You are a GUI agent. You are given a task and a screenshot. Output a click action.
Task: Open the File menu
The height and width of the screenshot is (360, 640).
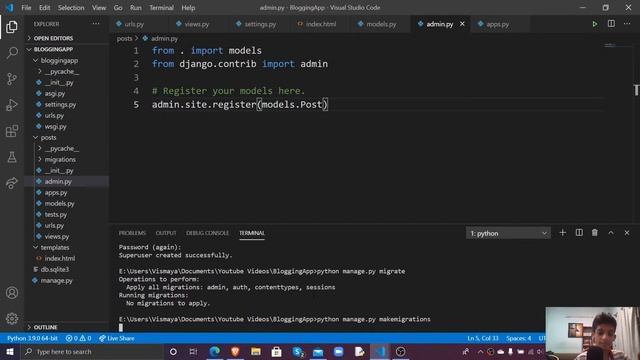tap(26, 8)
